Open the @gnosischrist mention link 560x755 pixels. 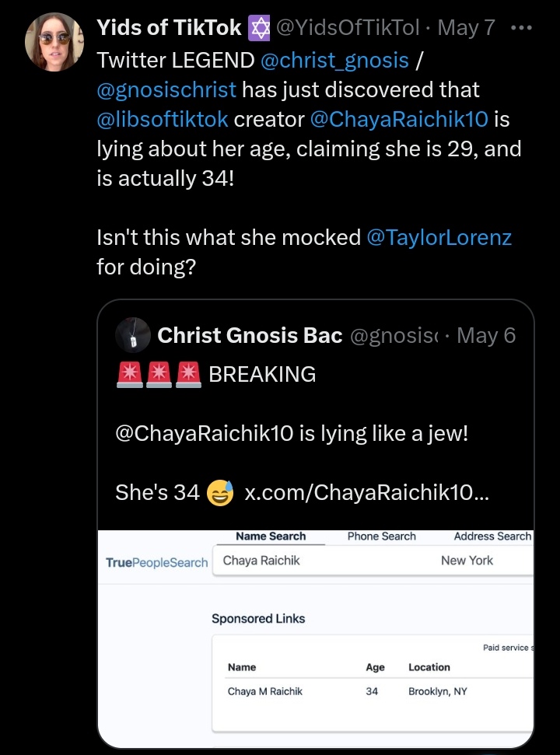tap(166, 90)
